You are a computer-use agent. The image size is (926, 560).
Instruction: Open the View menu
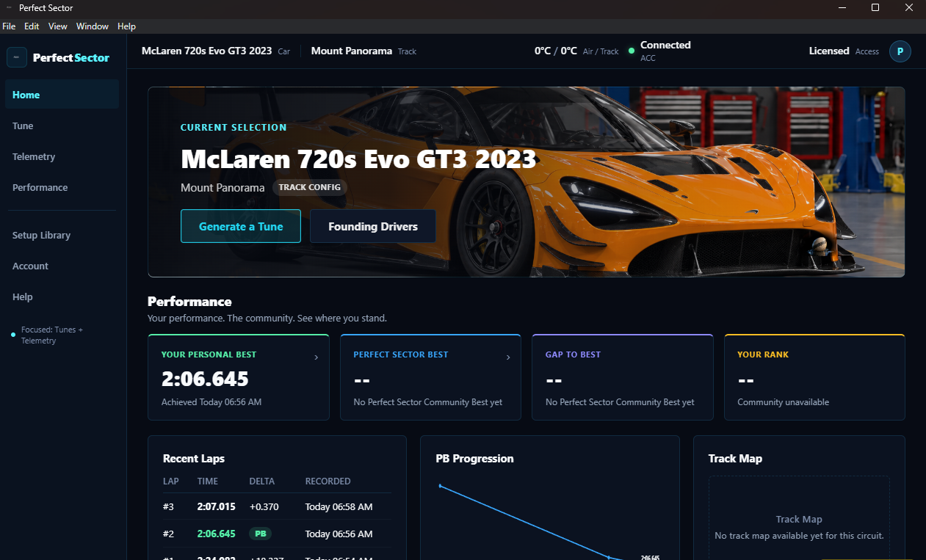click(x=58, y=26)
